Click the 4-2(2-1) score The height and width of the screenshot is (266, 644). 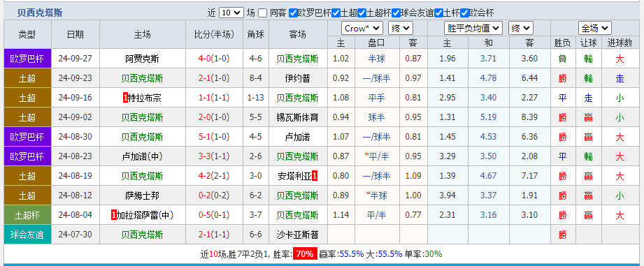pos(214,176)
